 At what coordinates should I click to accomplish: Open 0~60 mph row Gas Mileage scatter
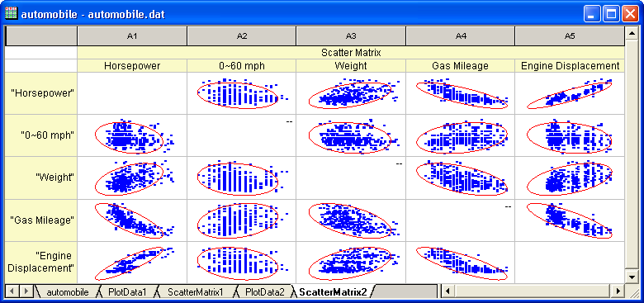click(461, 135)
